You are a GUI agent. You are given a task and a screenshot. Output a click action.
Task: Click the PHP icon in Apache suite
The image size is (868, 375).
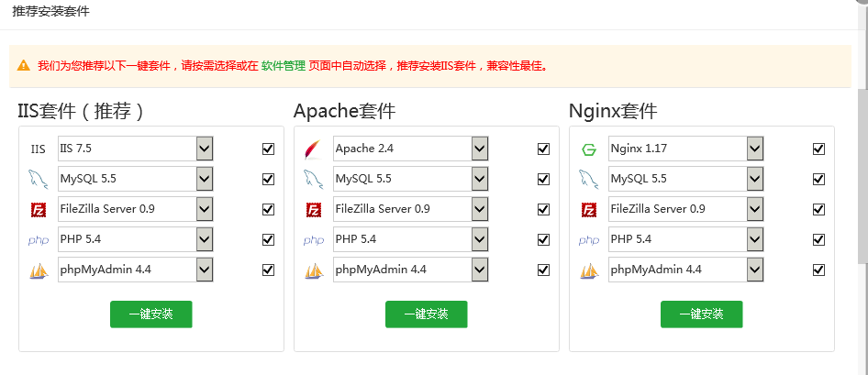click(313, 240)
